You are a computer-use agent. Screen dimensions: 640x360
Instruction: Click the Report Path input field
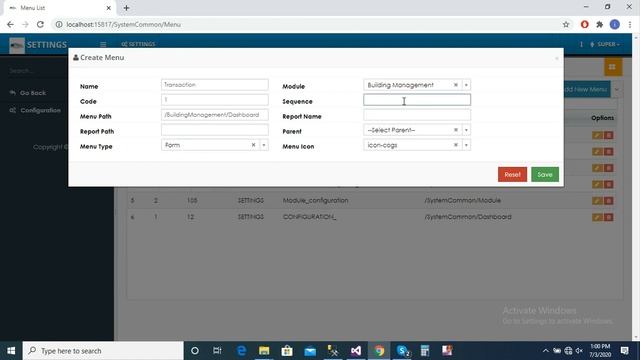215,130
